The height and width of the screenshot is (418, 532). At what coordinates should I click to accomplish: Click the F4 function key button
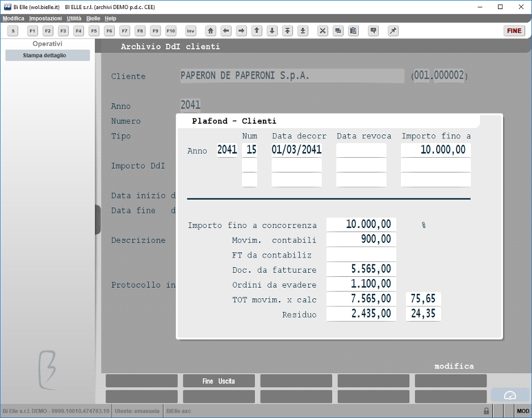(x=79, y=31)
